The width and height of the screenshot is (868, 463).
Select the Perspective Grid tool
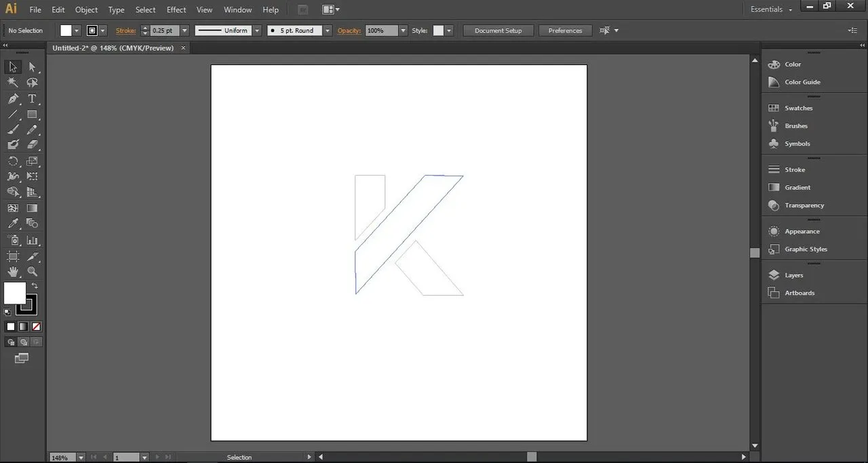click(32, 192)
